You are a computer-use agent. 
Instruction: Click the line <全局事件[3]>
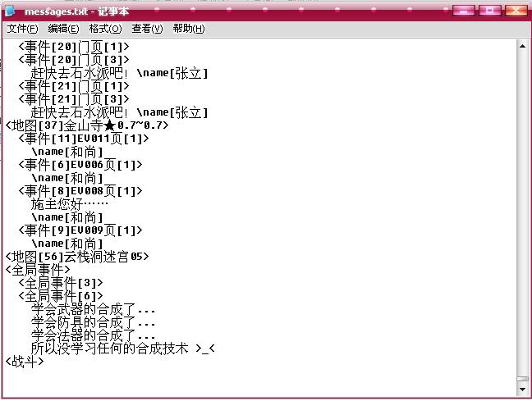(x=61, y=283)
